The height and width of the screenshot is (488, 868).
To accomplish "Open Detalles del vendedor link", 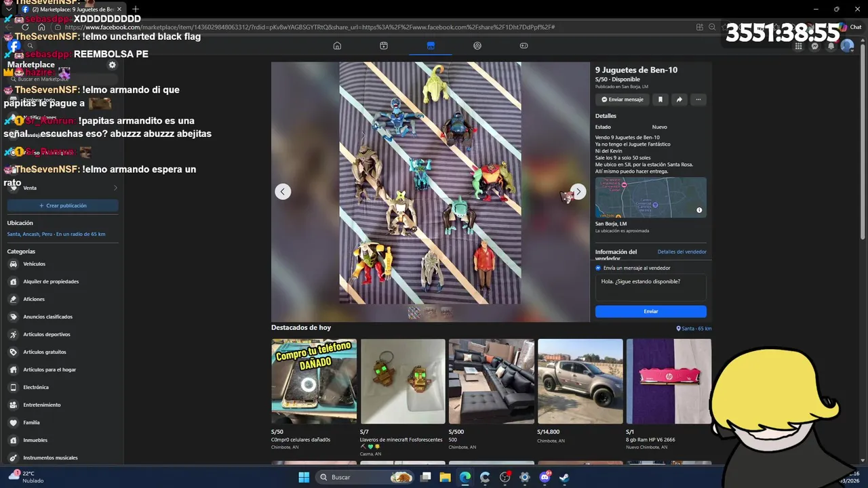I will point(682,251).
